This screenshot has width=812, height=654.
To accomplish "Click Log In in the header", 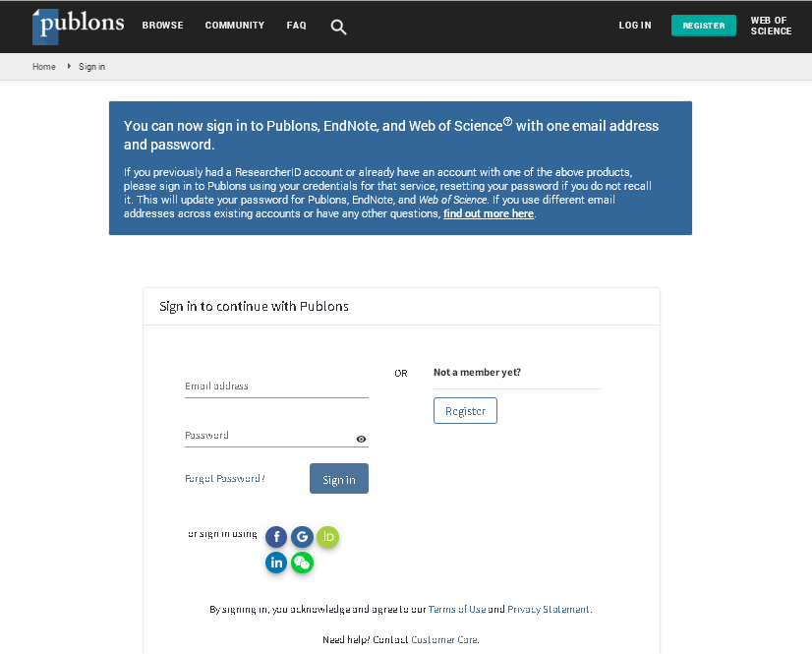I will pyautogui.click(x=635, y=25).
